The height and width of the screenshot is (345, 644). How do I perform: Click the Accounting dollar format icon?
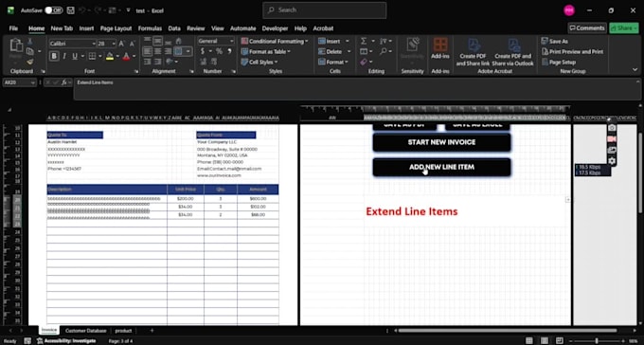203,51
